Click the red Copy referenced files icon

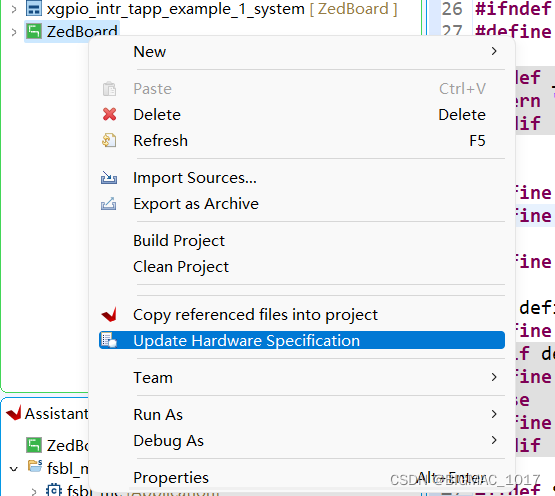[x=109, y=314]
